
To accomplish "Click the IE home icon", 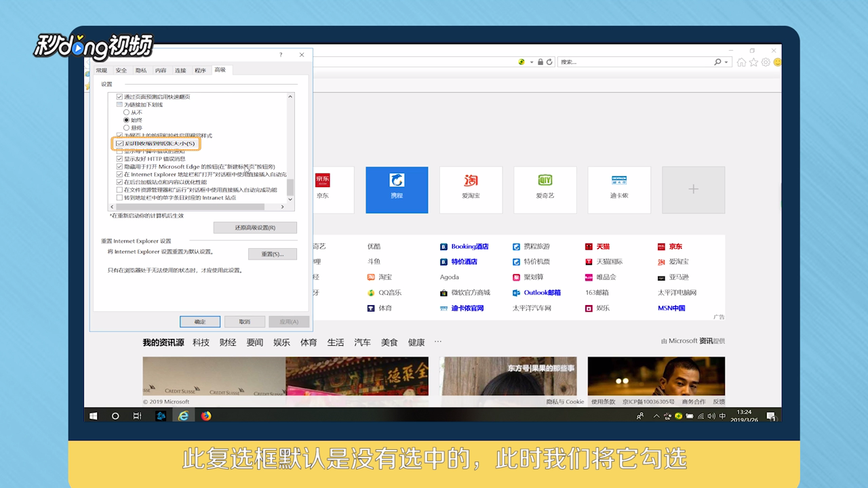I will point(741,62).
